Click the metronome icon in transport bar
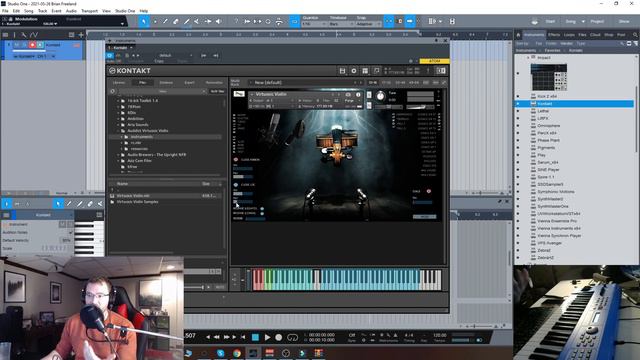Screen dimensions: 640x360 click(395, 335)
